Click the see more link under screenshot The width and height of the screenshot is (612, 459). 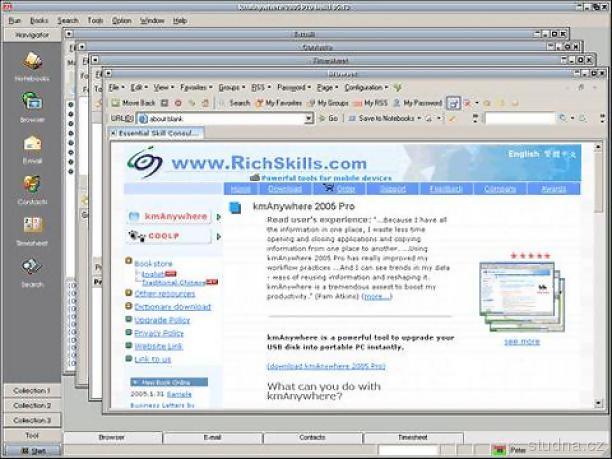coord(522,342)
